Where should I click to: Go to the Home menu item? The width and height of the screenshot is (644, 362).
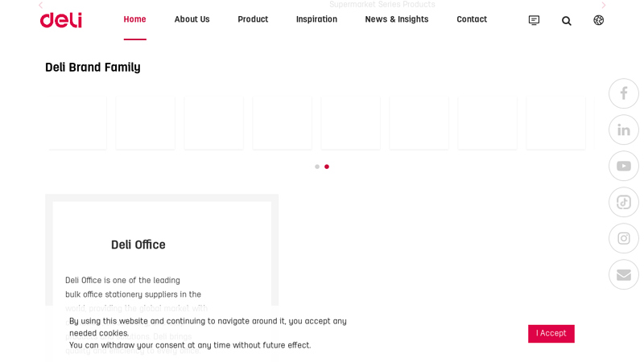tap(134, 19)
